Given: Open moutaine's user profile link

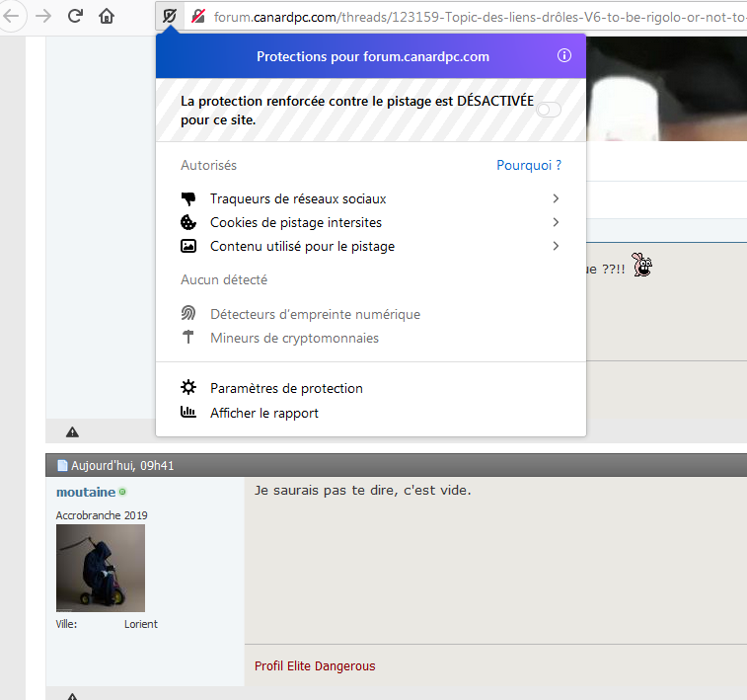Looking at the screenshot, I should click(x=85, y=492).
